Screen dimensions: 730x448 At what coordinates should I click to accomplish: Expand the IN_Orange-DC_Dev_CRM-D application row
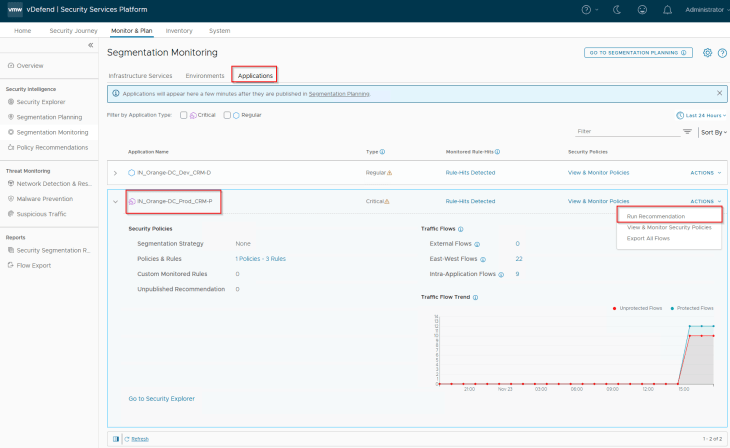116,173
